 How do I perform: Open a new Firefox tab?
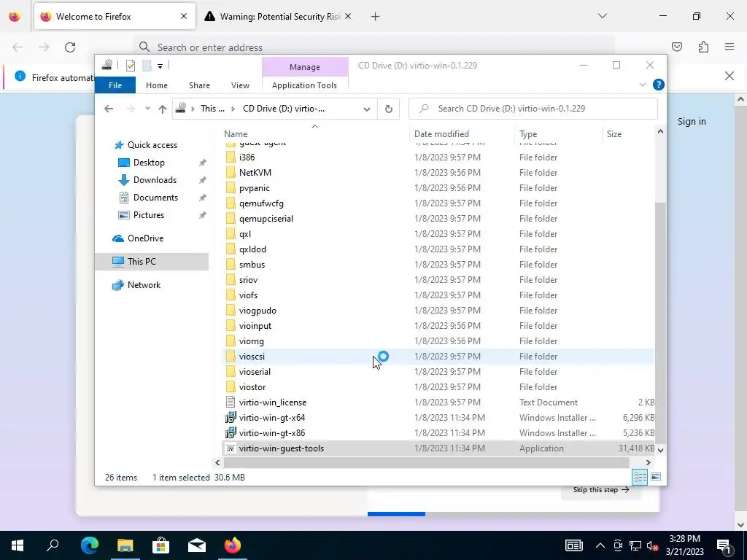click(x=376, y=17)
